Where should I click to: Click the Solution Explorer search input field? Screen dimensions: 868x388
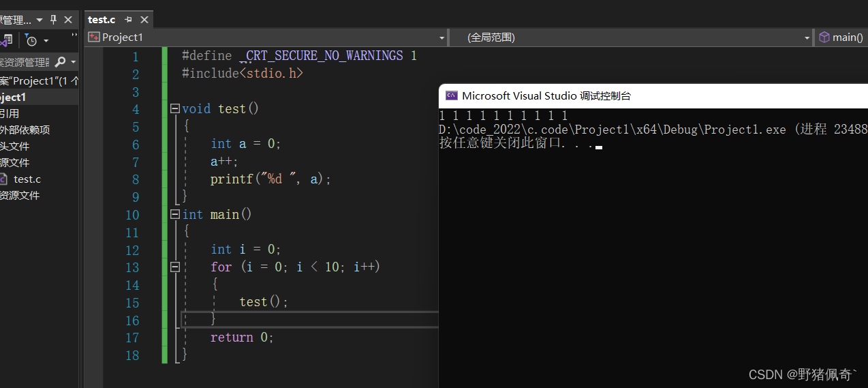pyautogui.click(x=25, y=62)
